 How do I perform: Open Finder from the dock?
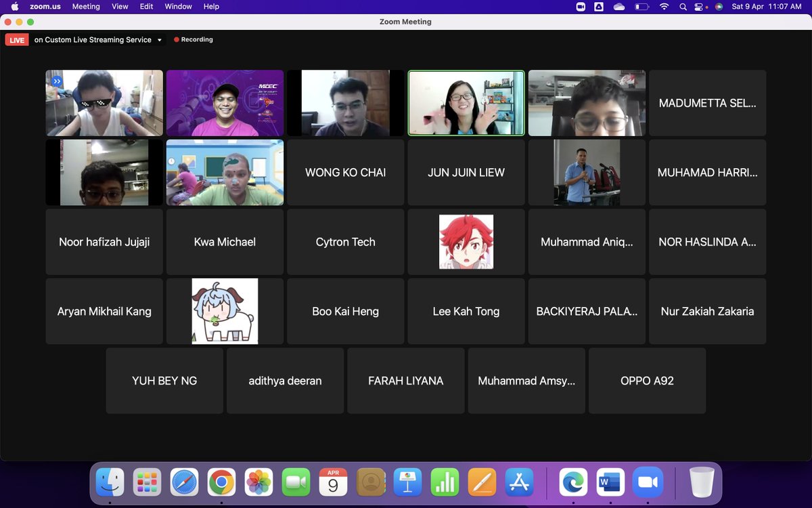pos(110,482)
